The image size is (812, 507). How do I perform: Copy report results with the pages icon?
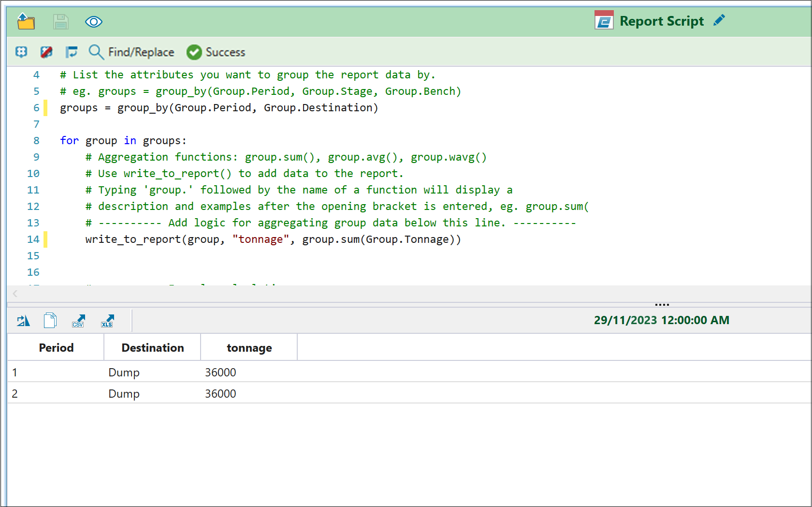coord(50,320)
